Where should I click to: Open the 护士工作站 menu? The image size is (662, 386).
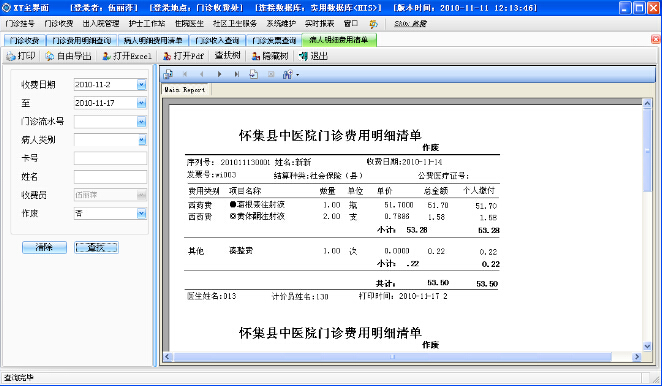tap(147, 24)
